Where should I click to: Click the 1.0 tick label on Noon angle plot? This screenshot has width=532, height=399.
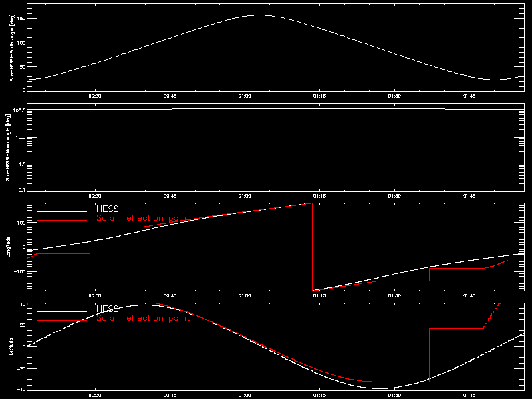[21, 164]
